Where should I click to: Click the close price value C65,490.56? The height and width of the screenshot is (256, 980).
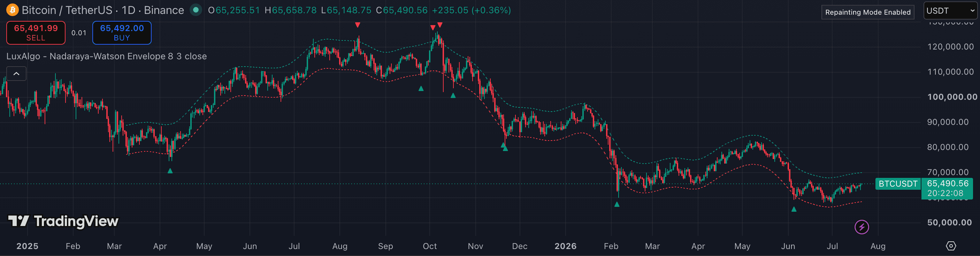[x=402, y=10]
